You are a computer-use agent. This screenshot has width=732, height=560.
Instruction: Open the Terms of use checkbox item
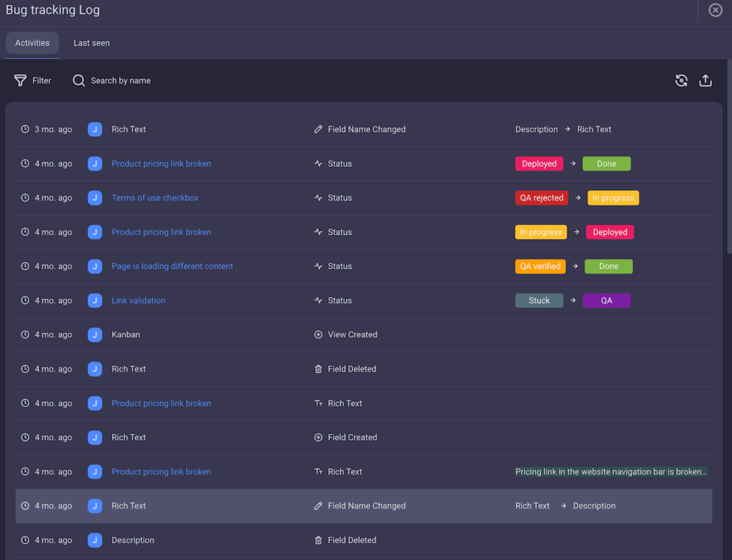pyautogui.click(x=155, y=198)
